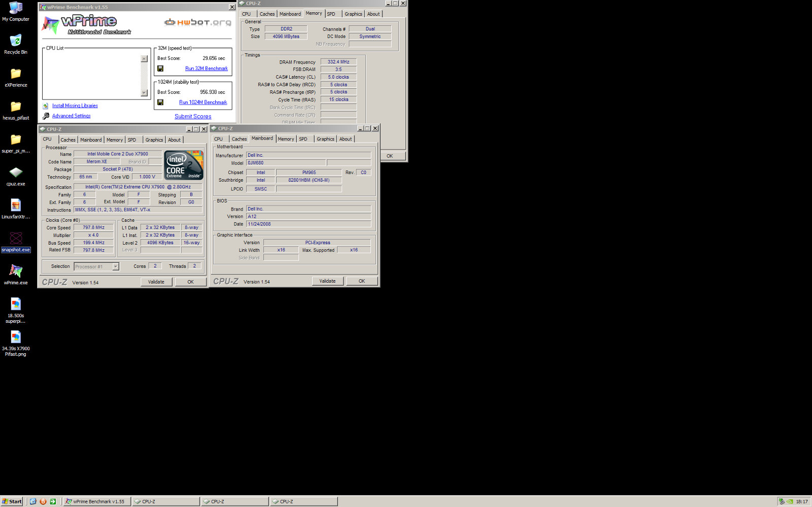Open About tab in the Mainboard window
This screenshot has height=507, width=812.
click(x=346, y=139)
